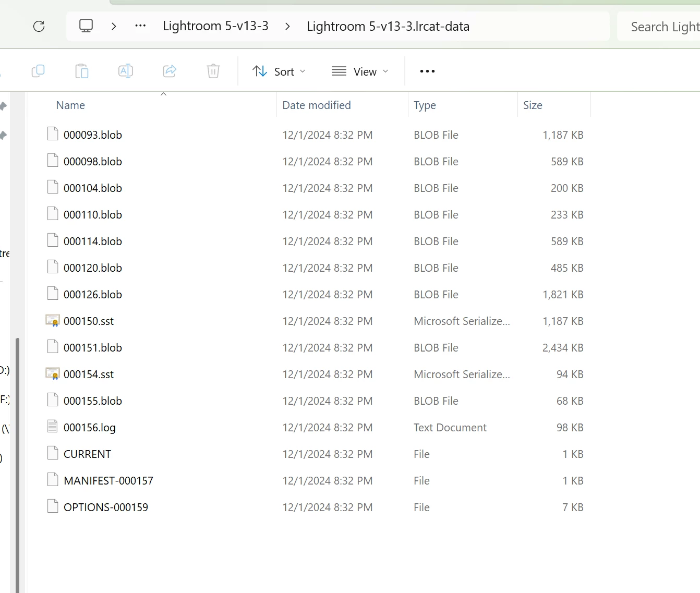
Task: Click the file name 000126.blob
Action: (x=93, y=295)
